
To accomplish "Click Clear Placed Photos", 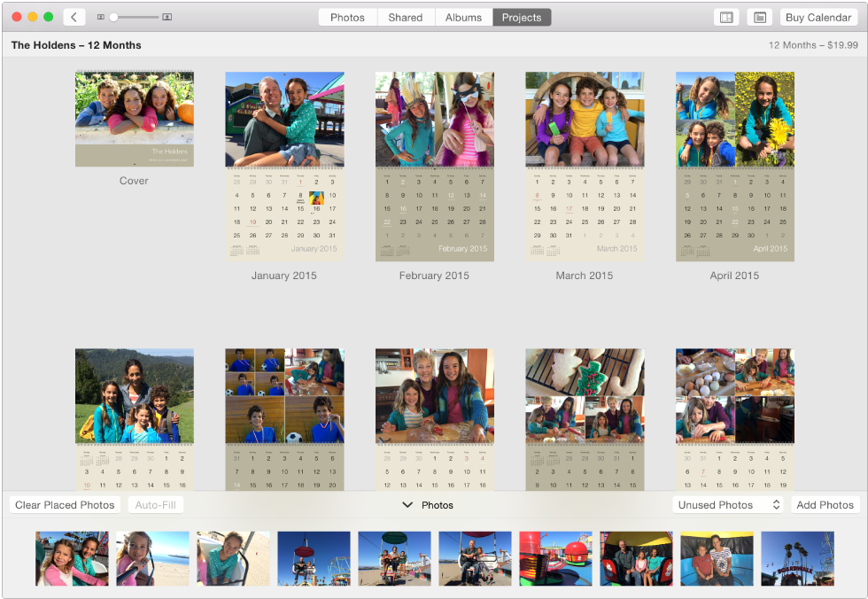I will 64,504.
